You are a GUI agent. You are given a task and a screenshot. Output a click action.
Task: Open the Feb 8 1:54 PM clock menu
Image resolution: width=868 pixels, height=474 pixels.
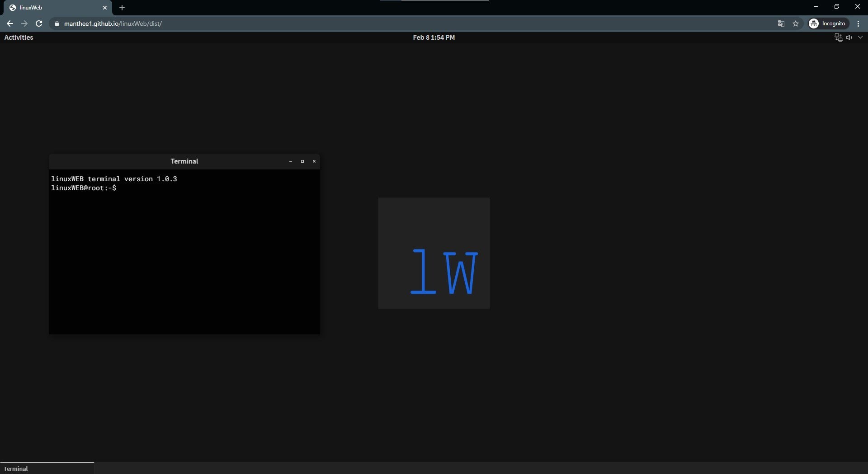[x=434, y=38]
